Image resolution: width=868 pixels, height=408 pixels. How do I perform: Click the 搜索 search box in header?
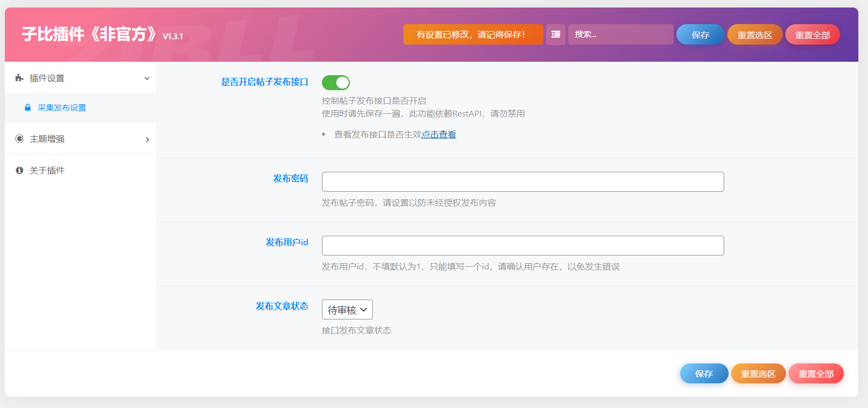(621, 34)
